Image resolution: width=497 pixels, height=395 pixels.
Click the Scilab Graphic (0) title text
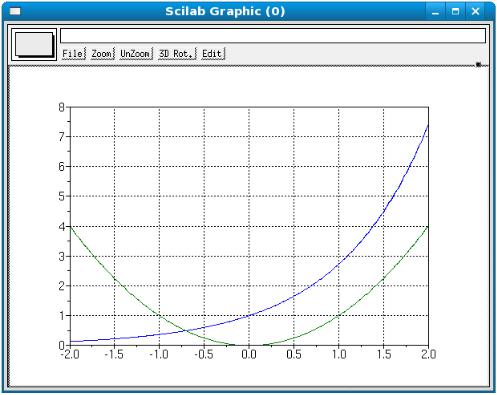225,11
